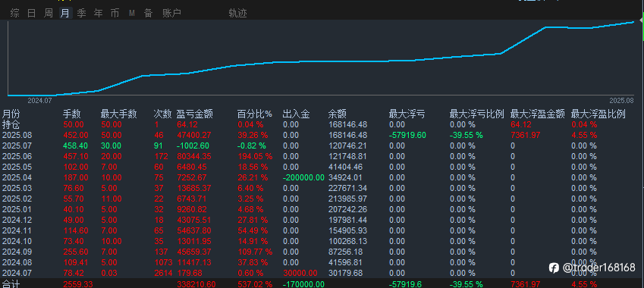Click trade count 2614
644x288 pixels.
click(x=162, y=273)
